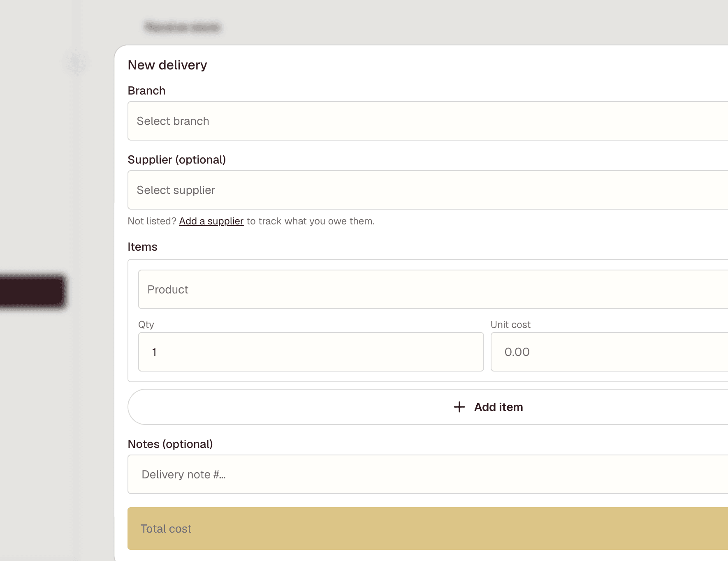728x561 pixels.
Task: Follow the 'Add a supplier' link
Action: tap(211, 221)
